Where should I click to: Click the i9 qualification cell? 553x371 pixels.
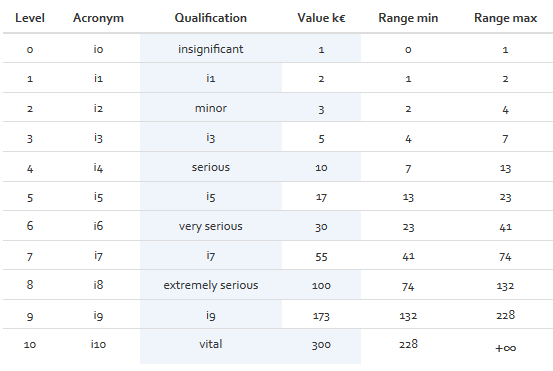point(211,315)
